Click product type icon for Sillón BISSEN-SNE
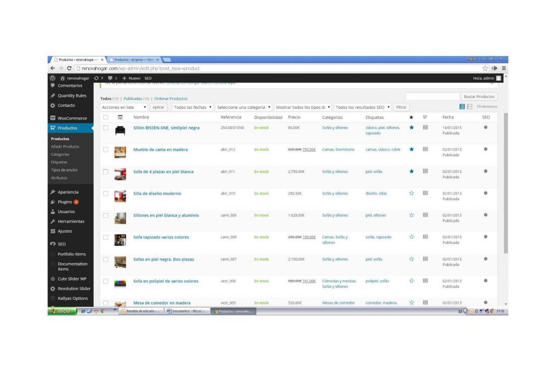 (426, 127)
